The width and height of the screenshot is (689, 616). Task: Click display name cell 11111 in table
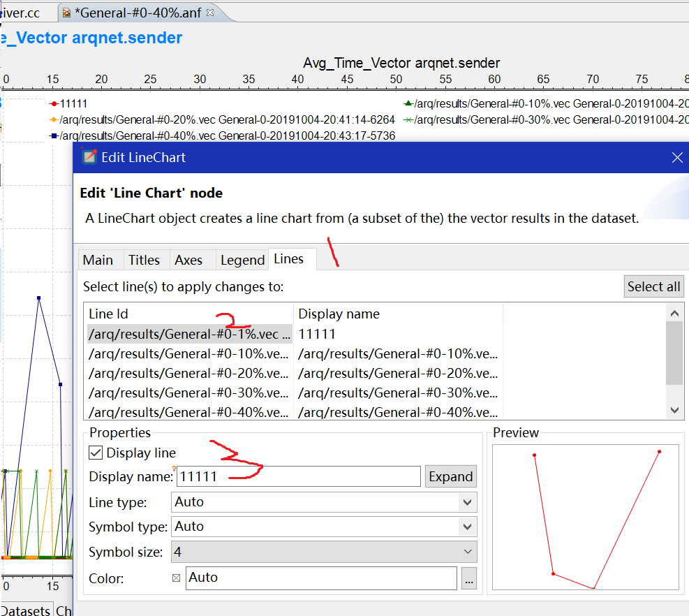tap(317, 334)
